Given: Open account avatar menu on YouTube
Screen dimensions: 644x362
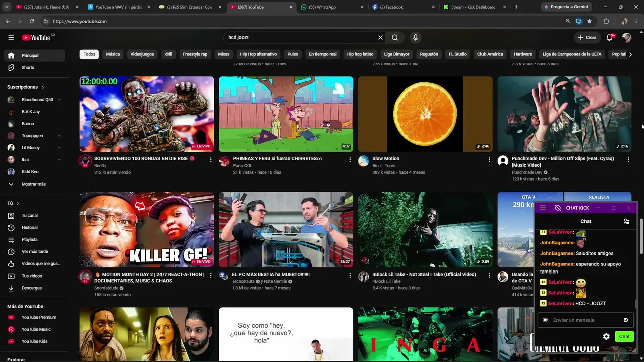Looking at the screenshot, I should [626, 37].
